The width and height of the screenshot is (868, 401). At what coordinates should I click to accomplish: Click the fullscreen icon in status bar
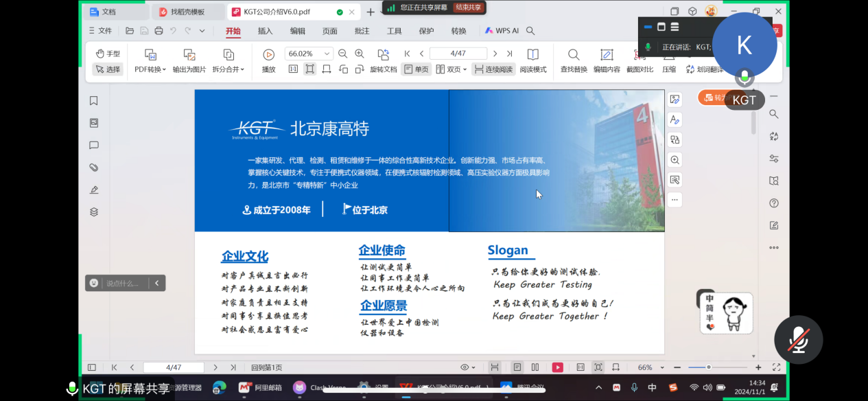776,367
